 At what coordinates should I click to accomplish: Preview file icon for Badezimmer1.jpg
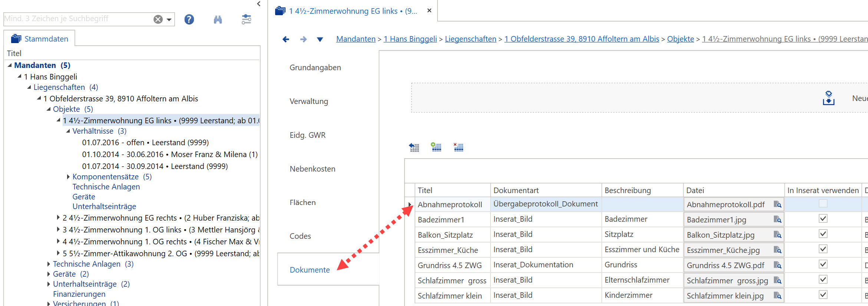778,219
